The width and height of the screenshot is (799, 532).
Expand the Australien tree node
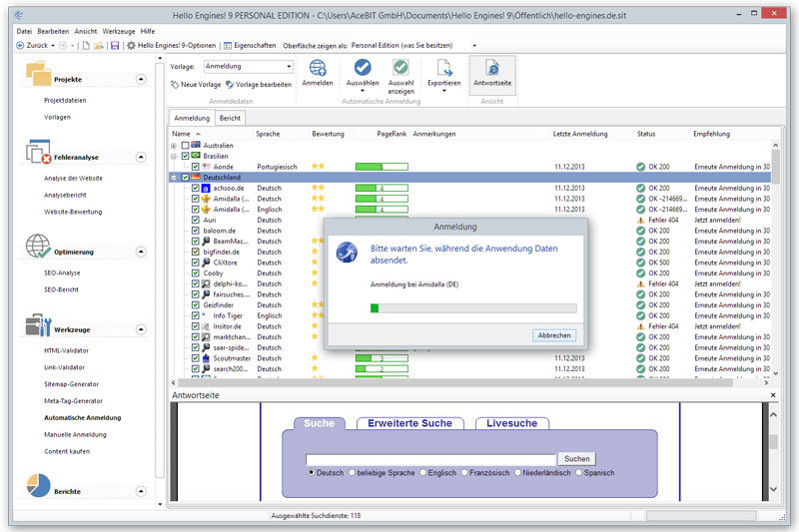tap(174, 146)
